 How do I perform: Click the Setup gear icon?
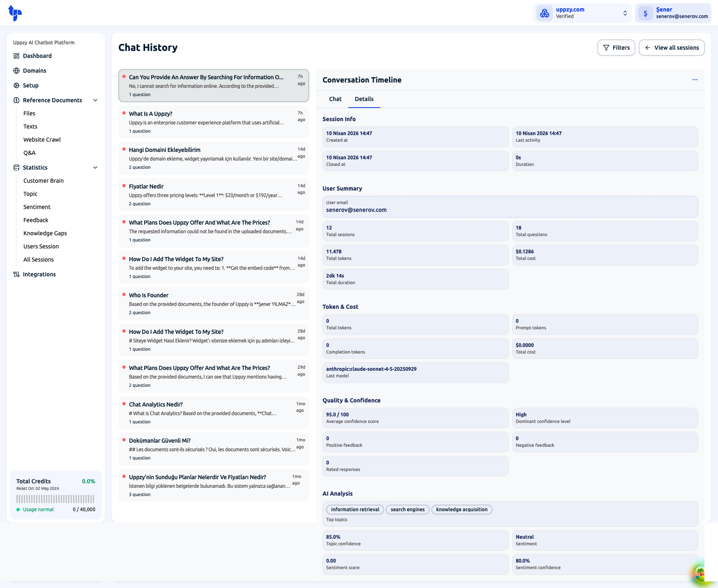pyautogui.click(x=16, y=85)
